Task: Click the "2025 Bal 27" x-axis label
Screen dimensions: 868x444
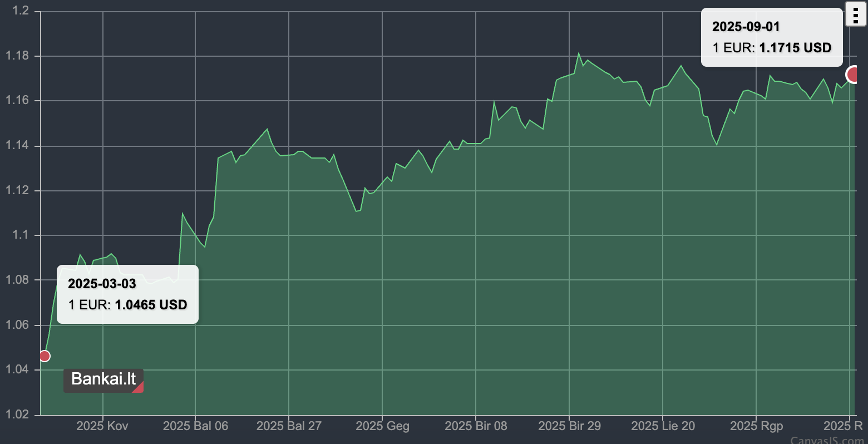Action: coord(289,426)
